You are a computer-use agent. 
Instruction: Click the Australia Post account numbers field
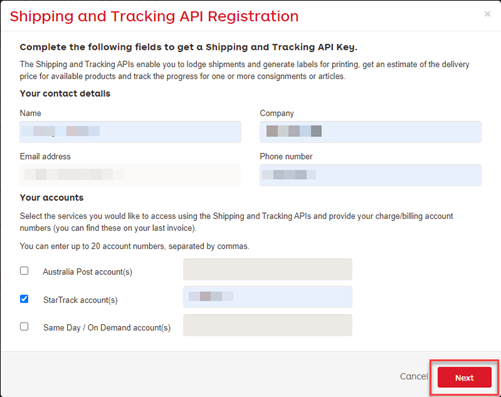pyautogui.click(x=268, y=269)
